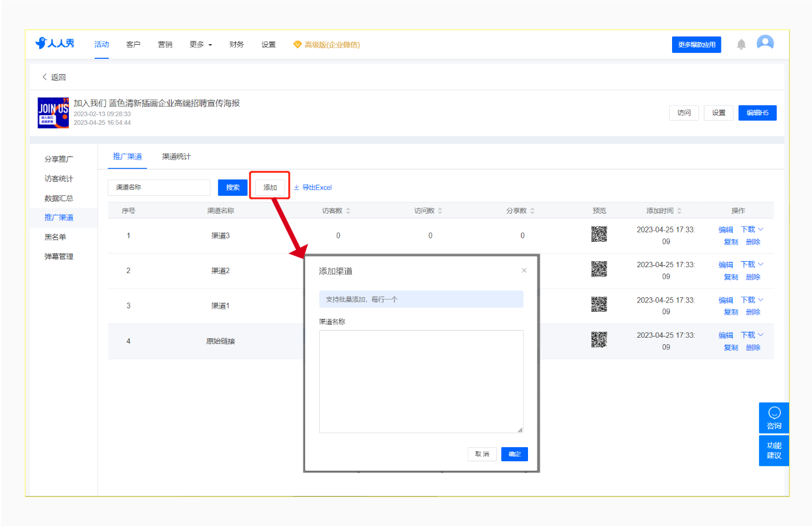Open the 营销 nav item
Image resolution: width=812 pixels, height=526 pixels.
pos(165,45)
